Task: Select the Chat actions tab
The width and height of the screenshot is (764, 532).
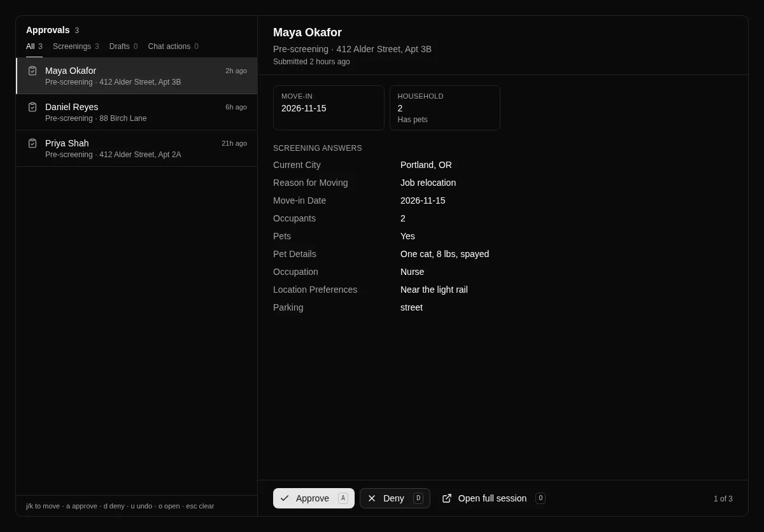Action: pyautogui.click(x=173, y=46)
